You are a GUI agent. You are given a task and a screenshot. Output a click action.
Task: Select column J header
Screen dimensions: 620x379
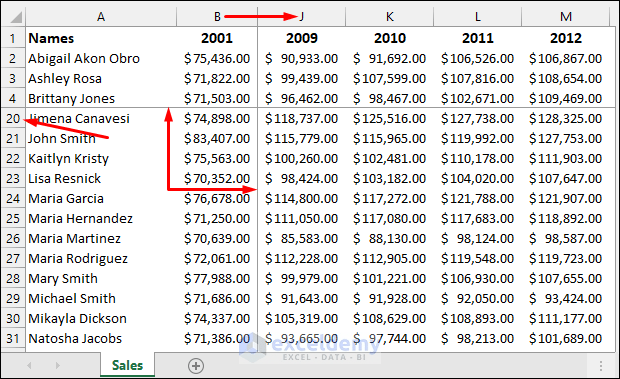[x=301, y=17]
